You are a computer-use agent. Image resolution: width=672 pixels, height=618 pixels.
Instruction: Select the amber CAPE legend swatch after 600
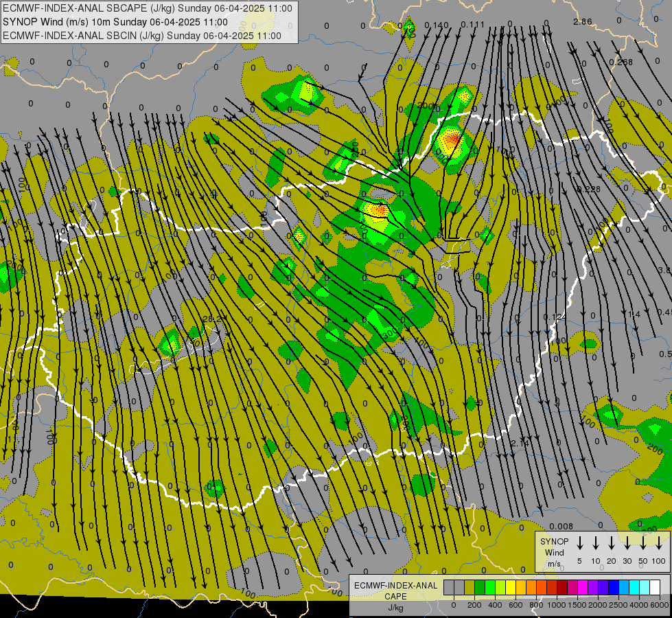(x=521, y=587)
